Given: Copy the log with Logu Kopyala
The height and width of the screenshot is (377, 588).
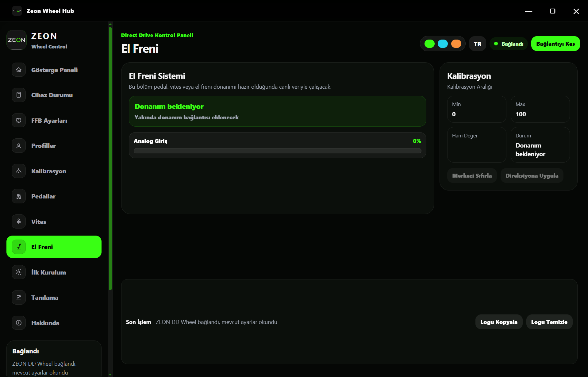Looking at the screenshot, I should tap(499, 322).
